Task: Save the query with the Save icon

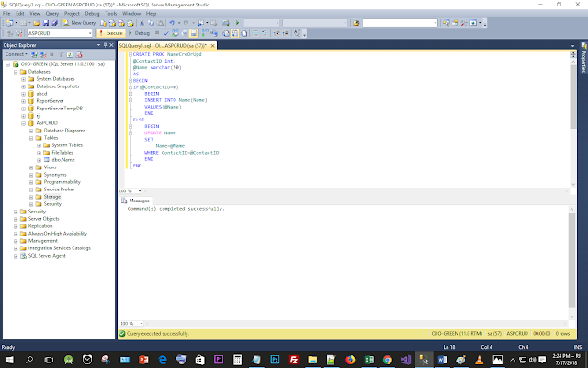Action: tap(46, 23)
